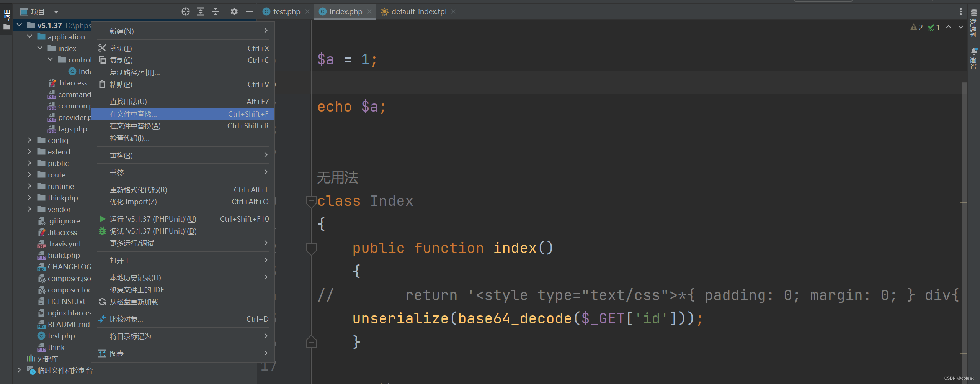Open the Project view dropdown arrow
This screenshot has width=980, height=384.
pyautogui.click(x=56, y=12)
